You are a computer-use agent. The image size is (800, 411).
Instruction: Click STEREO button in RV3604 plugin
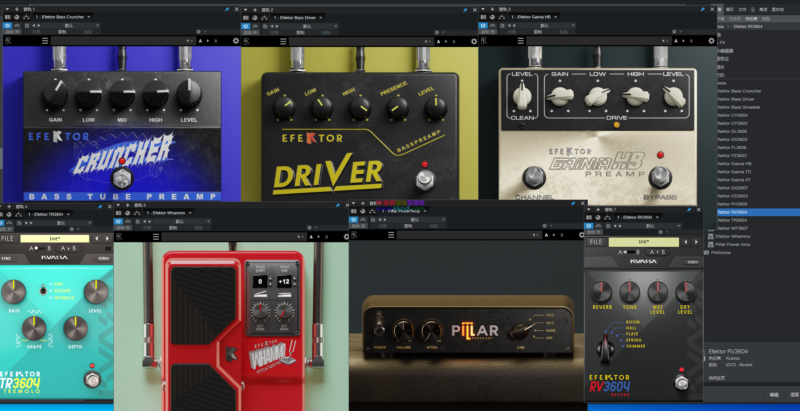coord(692,262)
